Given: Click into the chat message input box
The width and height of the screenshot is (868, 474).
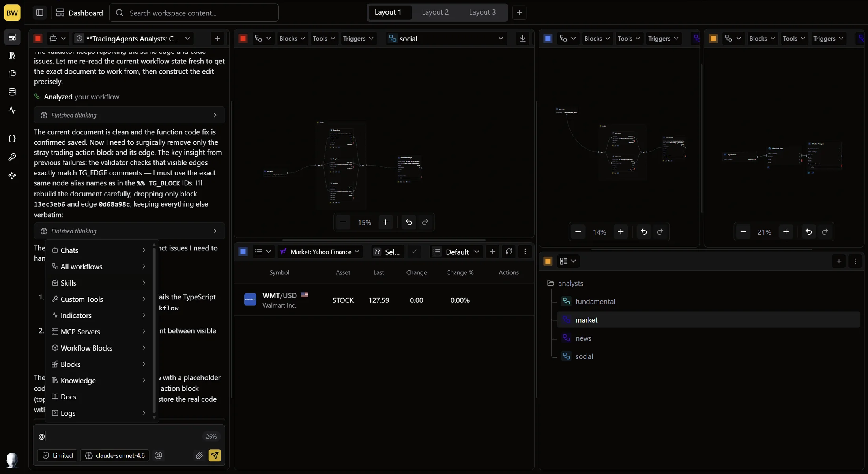Looking at the screenshot, I should point(118,436).
